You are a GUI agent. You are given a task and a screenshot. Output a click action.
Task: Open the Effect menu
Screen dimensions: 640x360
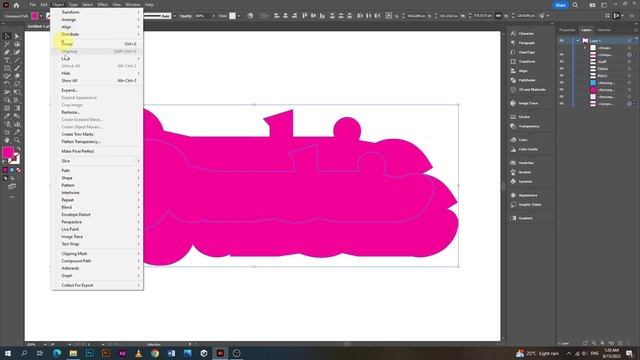pos(102,5)
